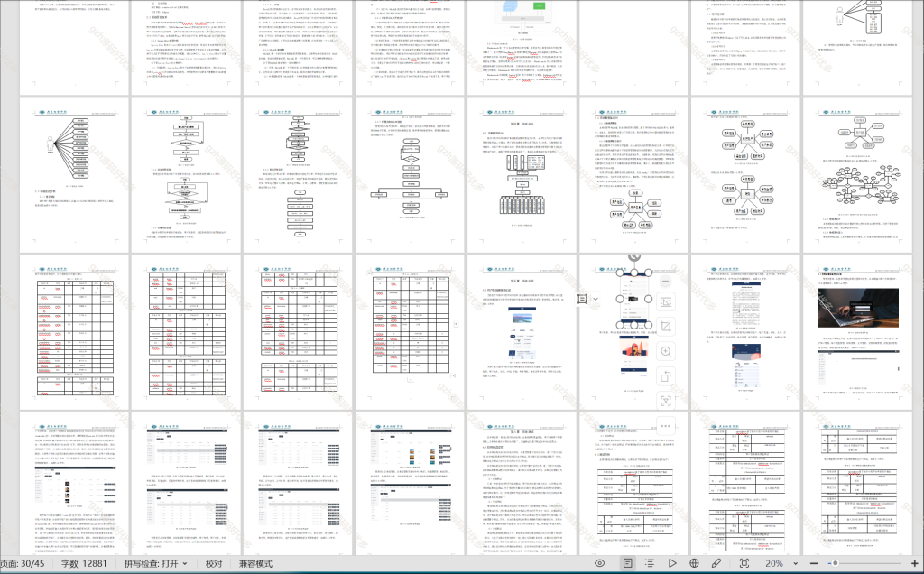Screen dimensions: 924x574
Task: Click the 兼容模式 compatibility mode label
Action: click(255, 563)
